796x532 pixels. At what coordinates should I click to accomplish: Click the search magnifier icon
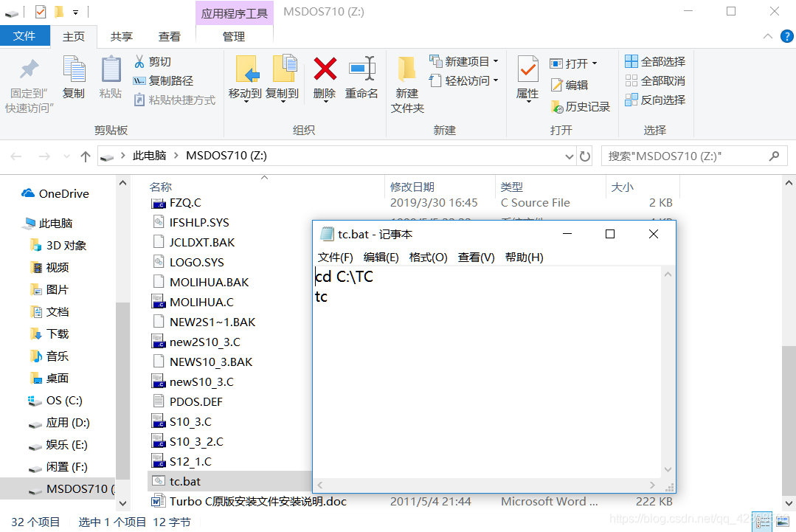(x=774, y=156)
